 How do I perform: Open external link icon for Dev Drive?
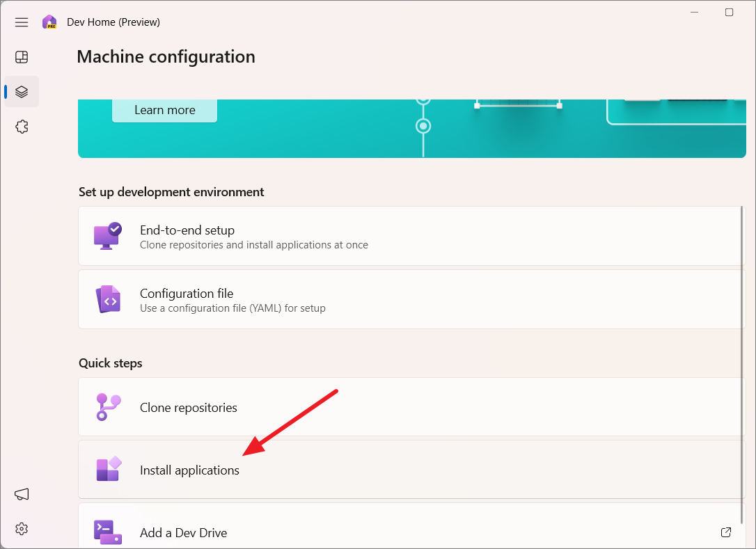pos(725,532)
